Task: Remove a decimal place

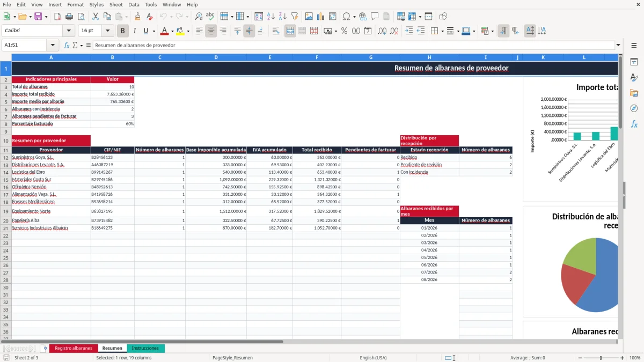Action: (394, 31)
